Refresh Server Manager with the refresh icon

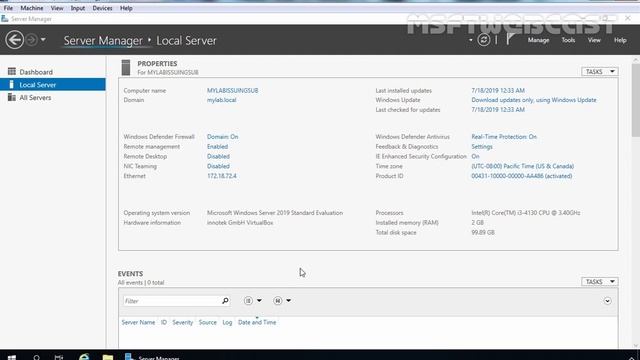(484, 40)
